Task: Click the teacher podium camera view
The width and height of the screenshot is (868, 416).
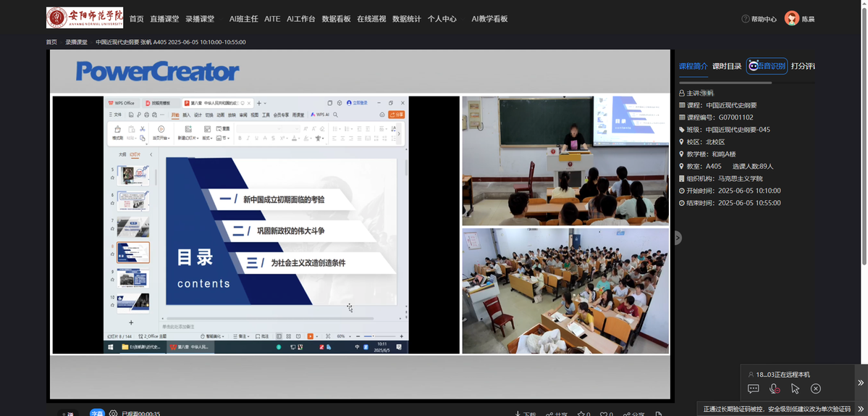Action: 565,161
